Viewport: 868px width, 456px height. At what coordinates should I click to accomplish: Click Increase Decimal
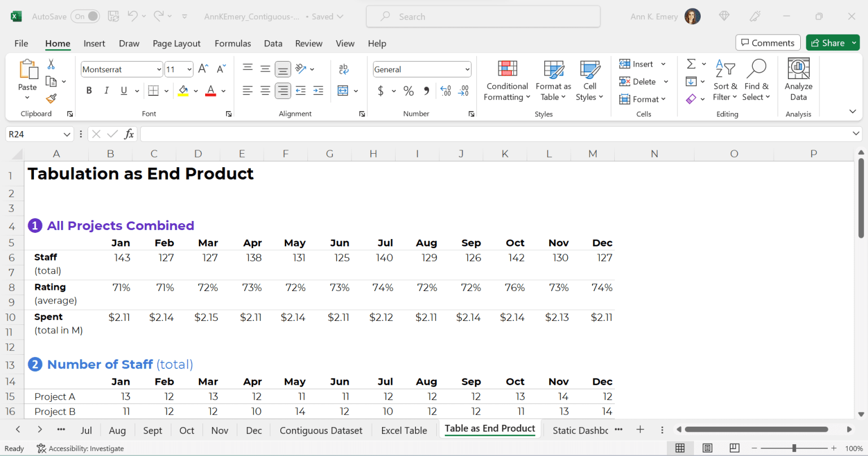[x=445, y=90]
